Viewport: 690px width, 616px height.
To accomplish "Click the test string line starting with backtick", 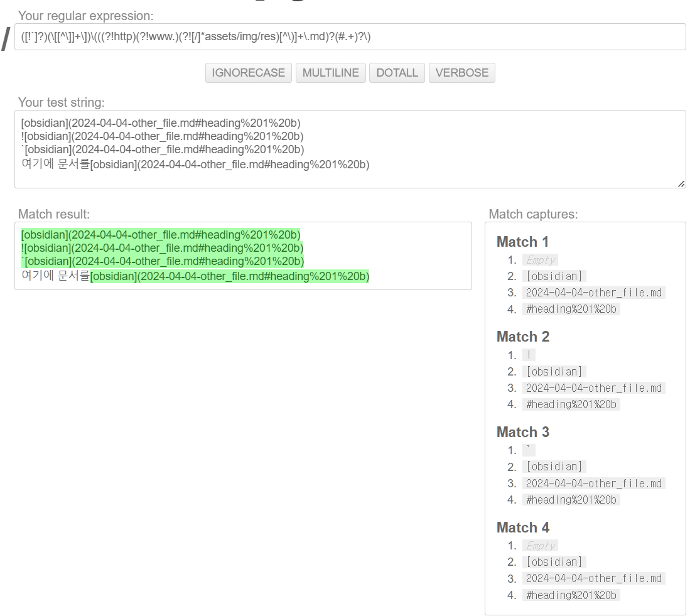I will tap(163, 149).
